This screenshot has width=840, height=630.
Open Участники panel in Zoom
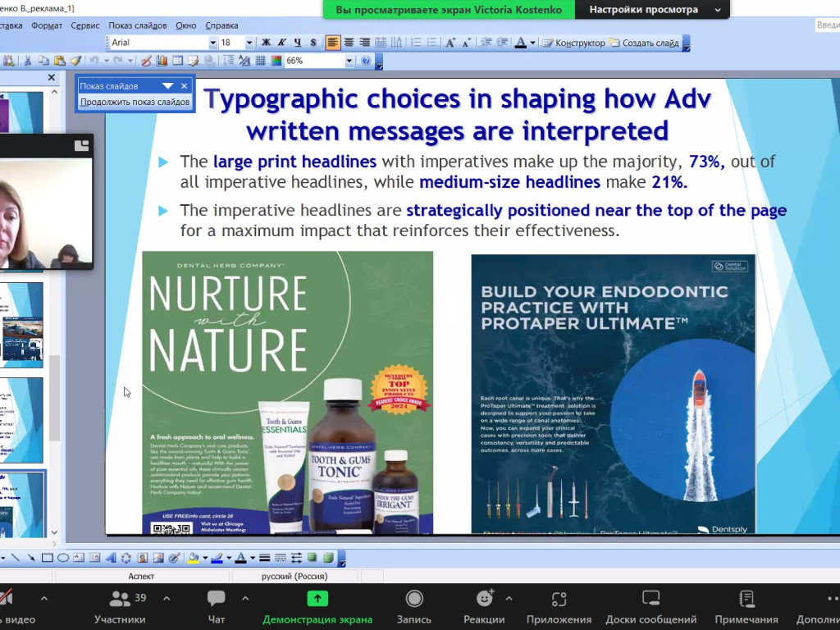(120, 608)
